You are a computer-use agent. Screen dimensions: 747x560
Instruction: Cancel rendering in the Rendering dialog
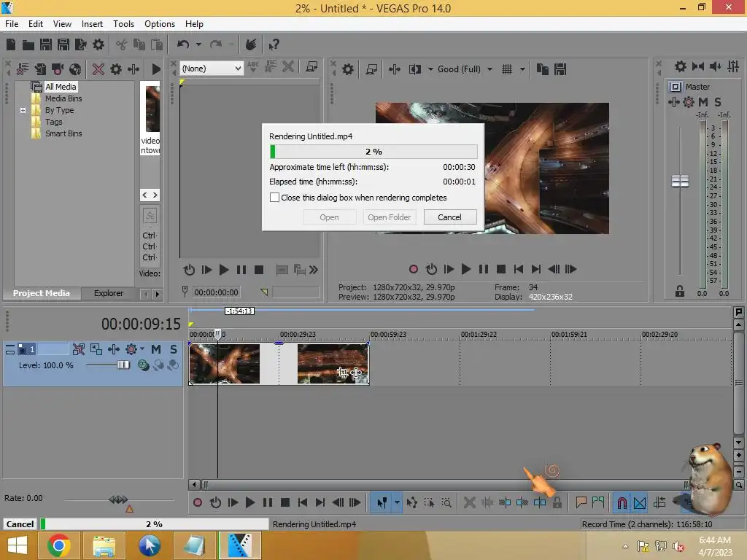[x=449, y=217]
